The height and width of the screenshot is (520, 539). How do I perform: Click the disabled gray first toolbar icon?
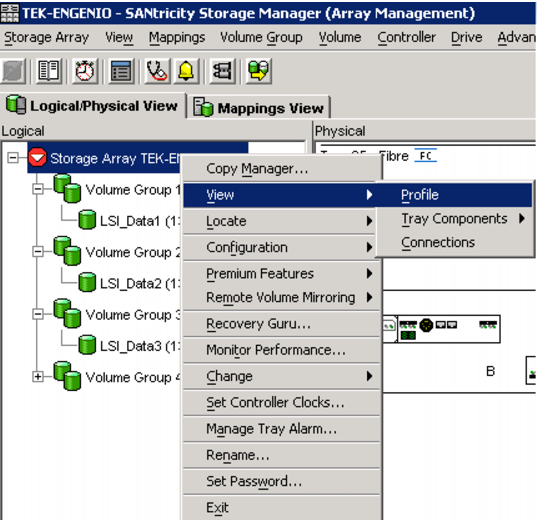[13, 71]
